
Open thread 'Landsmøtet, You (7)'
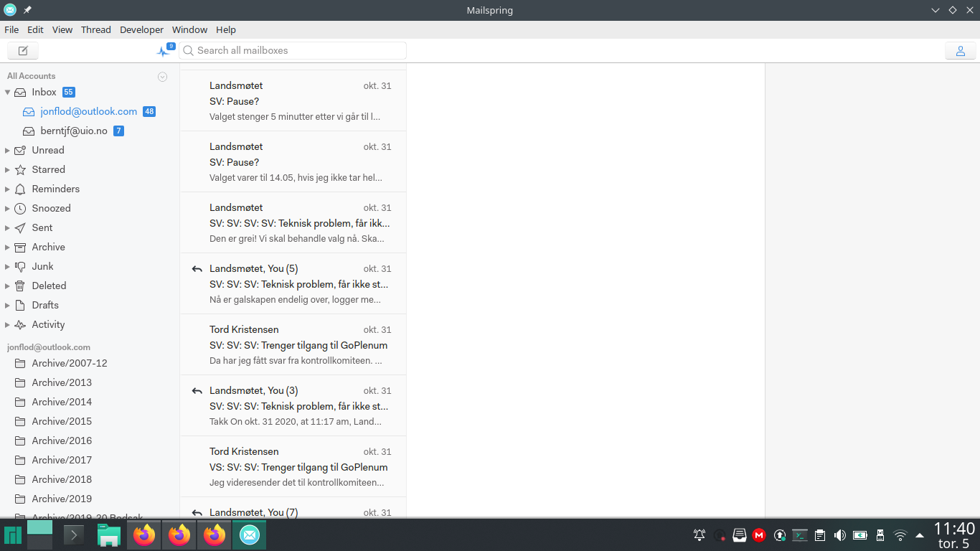pyautogui.click(x=293, y=508)
